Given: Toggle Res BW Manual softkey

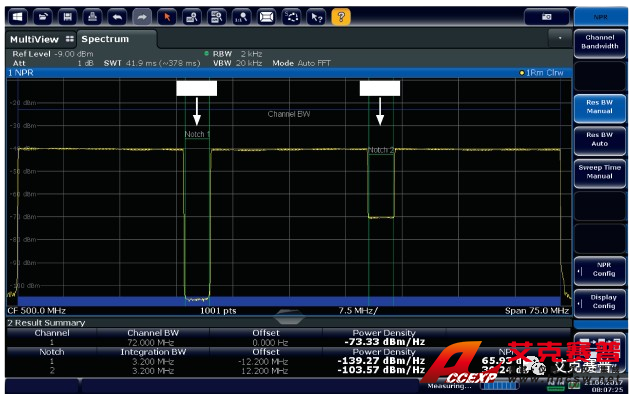Looking at the screenshot, I should [x=599, y=107].
